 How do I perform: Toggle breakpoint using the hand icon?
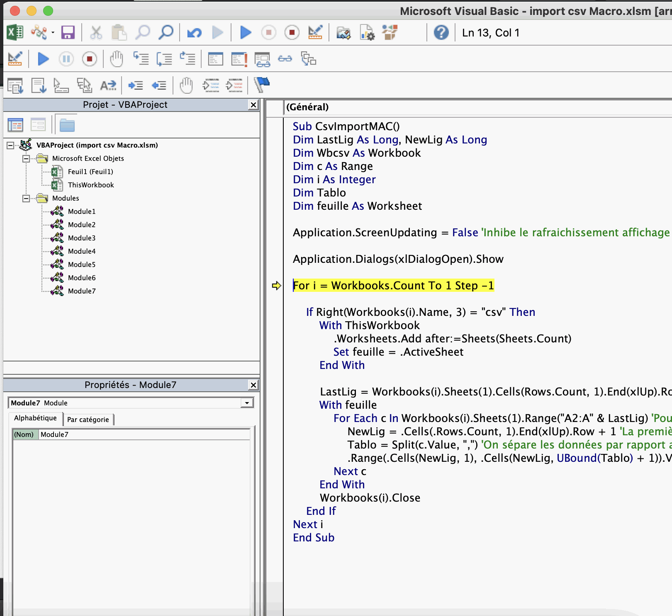[x=117, y=59]
